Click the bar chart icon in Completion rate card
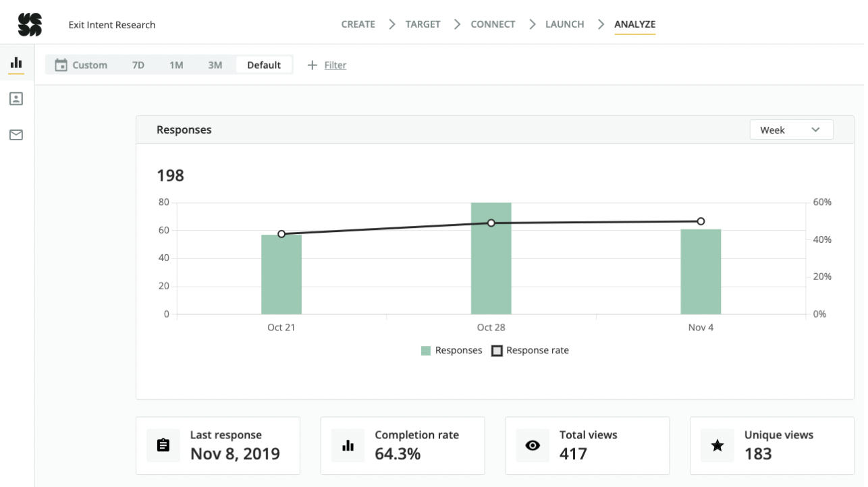 coord(348,445)
